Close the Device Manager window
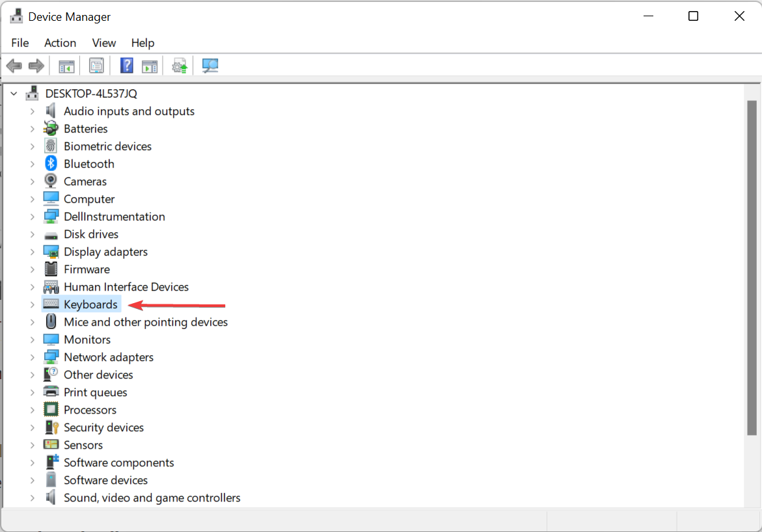762x532 pixels. click(x=739, y=16)
